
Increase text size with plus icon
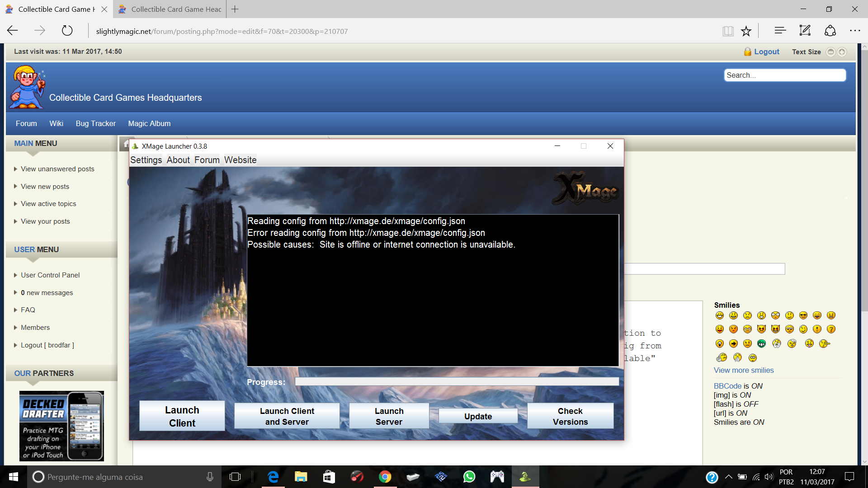tap(842, 52)
